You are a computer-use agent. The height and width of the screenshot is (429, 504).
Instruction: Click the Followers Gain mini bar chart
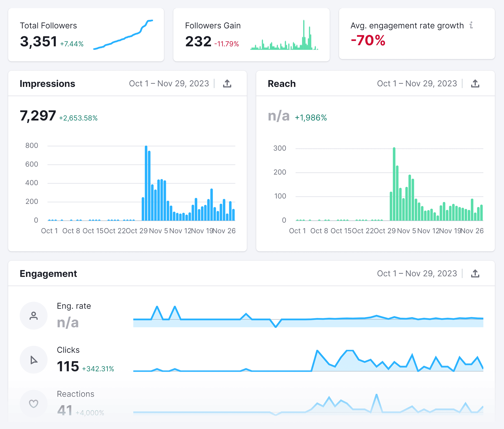[284, 35]
